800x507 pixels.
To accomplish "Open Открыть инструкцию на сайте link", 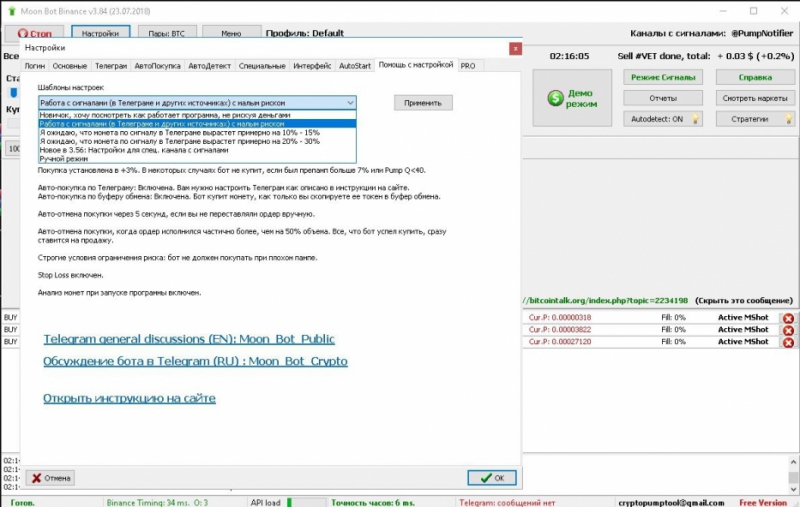I will click(129, 398).
